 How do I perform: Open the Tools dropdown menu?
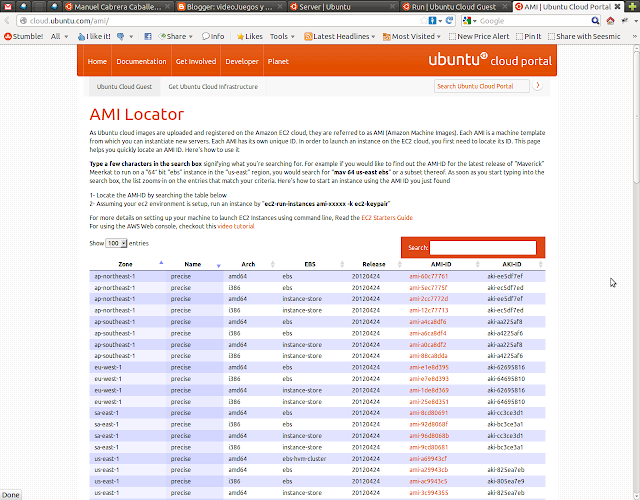(282, 36)
